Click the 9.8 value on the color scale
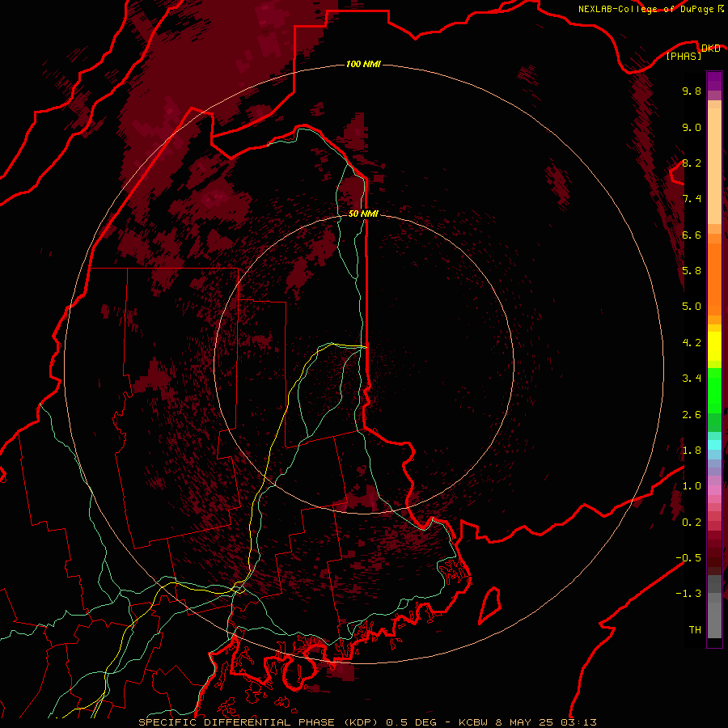Screen dimensions: 728x728 [692, 91]
